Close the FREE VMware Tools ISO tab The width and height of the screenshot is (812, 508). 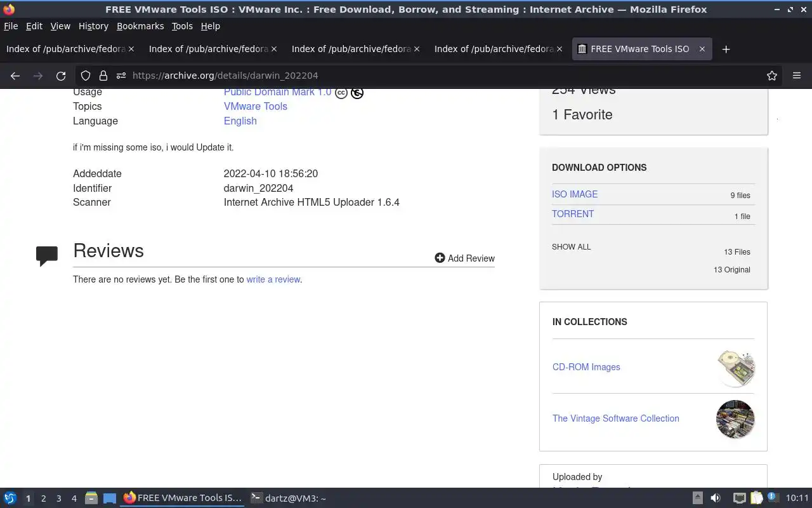(702, 49)
